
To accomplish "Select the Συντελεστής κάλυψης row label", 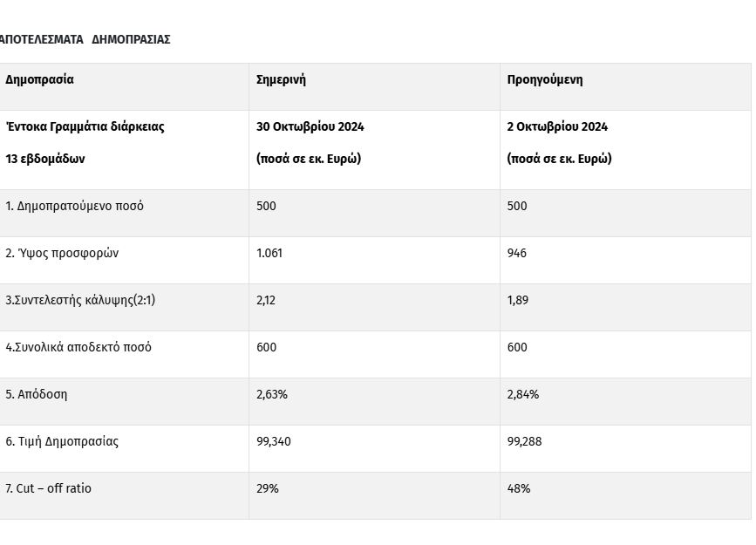I will click(x=80, y=300).
